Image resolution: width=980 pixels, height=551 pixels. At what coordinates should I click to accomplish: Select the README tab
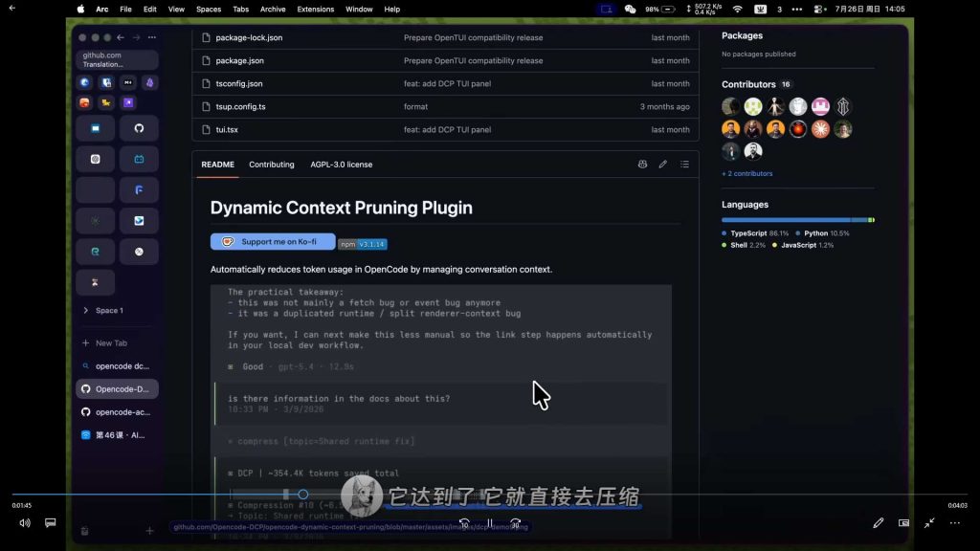pyautogui.click(x=217, y=165)
